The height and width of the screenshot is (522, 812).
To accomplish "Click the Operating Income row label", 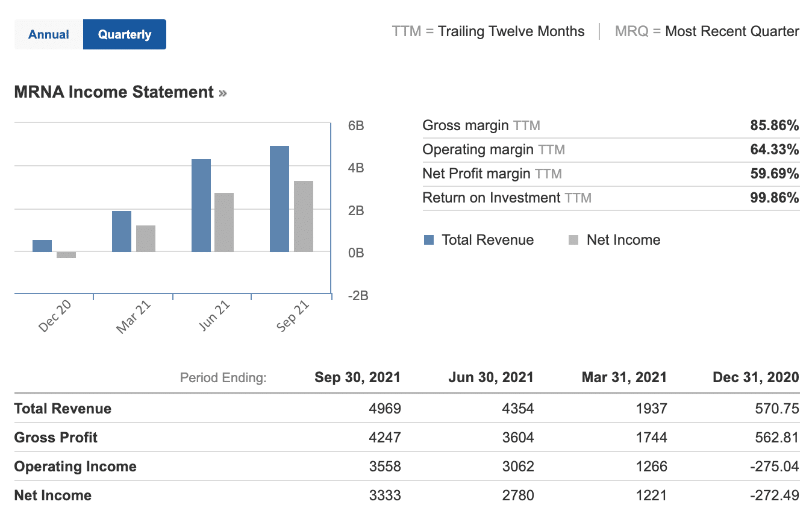I will (x=75, y=467).
